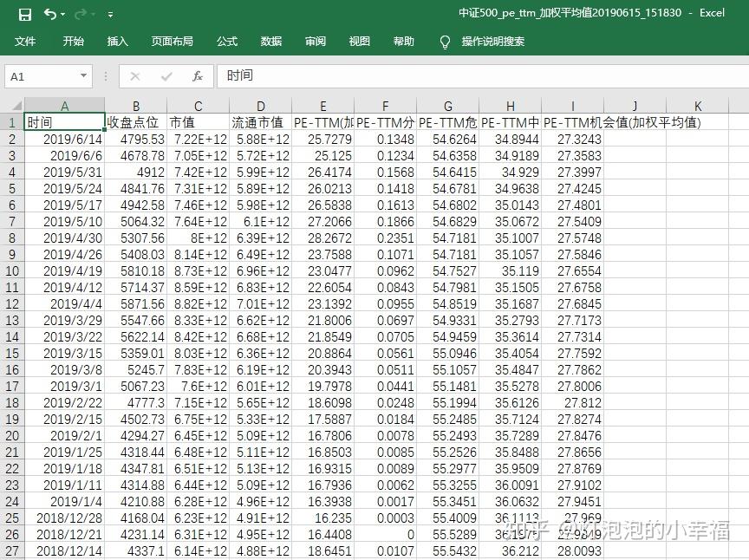
Task: Open the Name Box dropdown arrow
Action: point(83,75)
